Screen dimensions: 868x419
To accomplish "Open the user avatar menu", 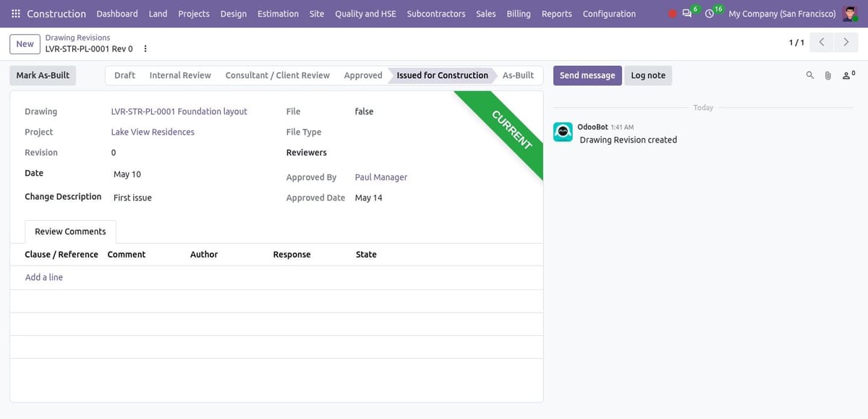I will 850,14.
